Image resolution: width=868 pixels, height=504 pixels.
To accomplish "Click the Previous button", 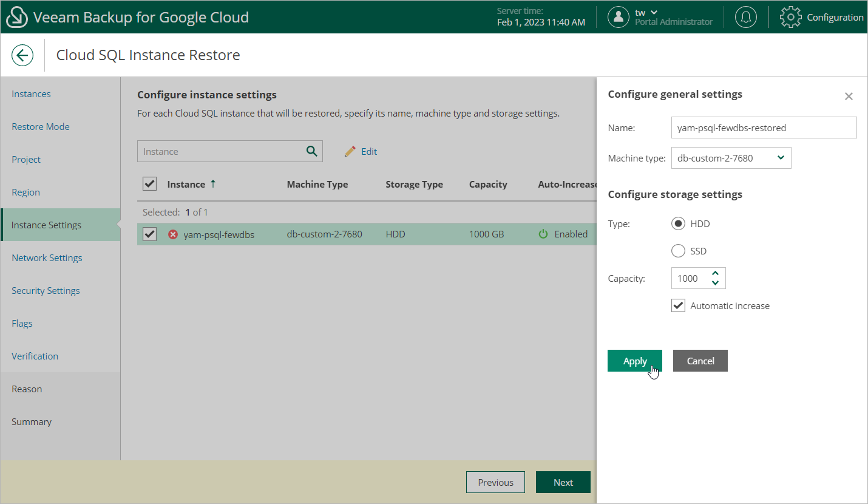I will point(495,482).
